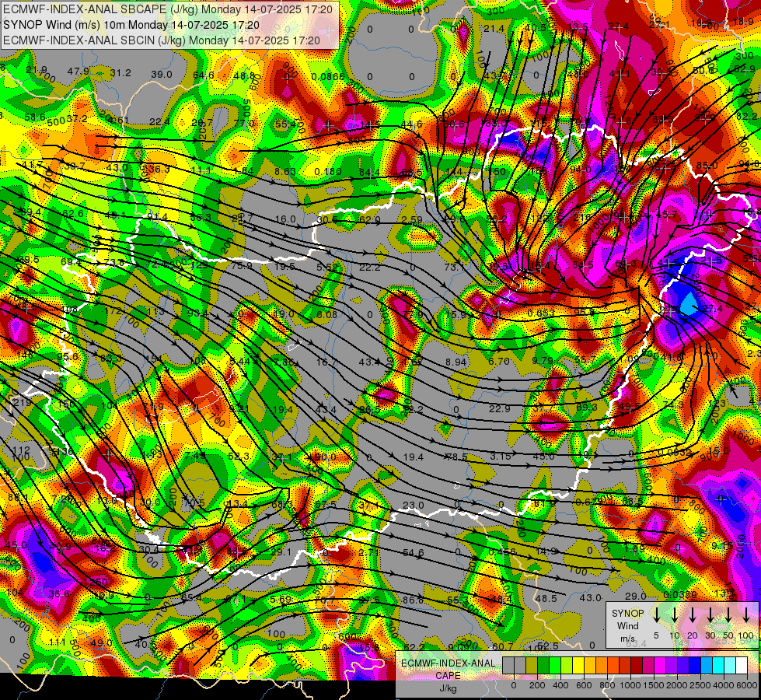
Task: Pick the pure yellow swatch in CAPE legend
Action: pos(578,666)
